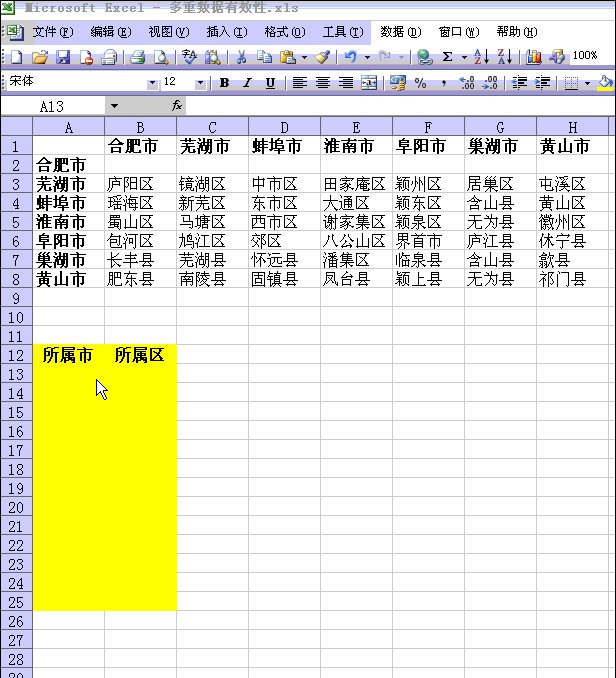Align text left
Image resolution: width=616 pixels, height=678 pixels.
coord(300,83)
